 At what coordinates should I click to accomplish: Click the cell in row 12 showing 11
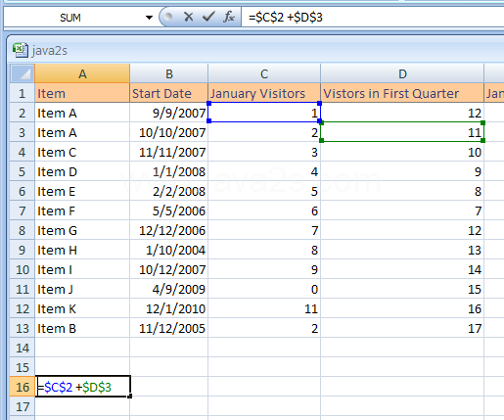tap(264, 308)
